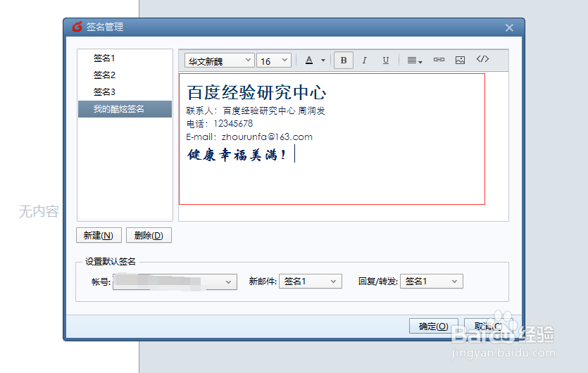Click the insert hyperlink icon

tap(439, 60)
